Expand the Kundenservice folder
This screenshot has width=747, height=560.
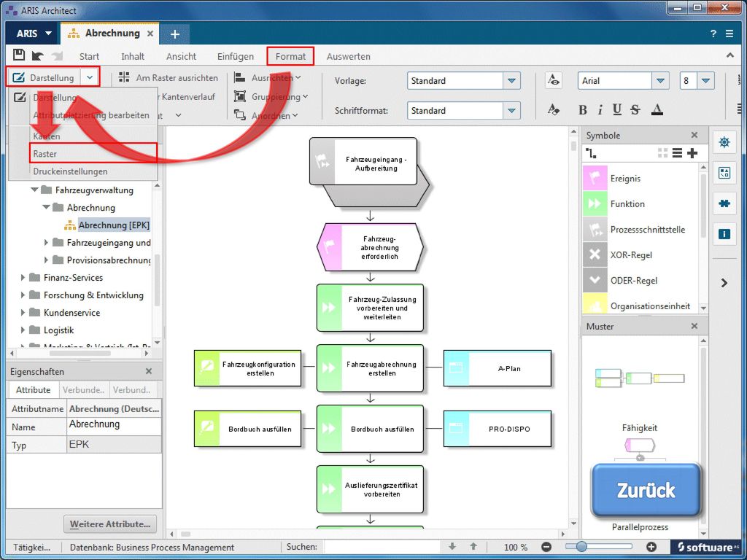[23, 312]
